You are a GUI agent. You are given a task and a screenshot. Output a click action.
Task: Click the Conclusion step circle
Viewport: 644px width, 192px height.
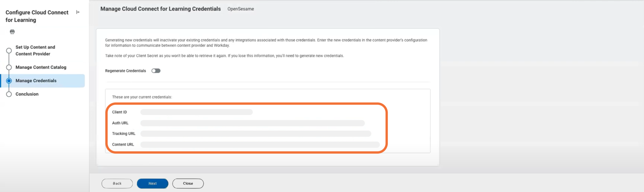9,94
